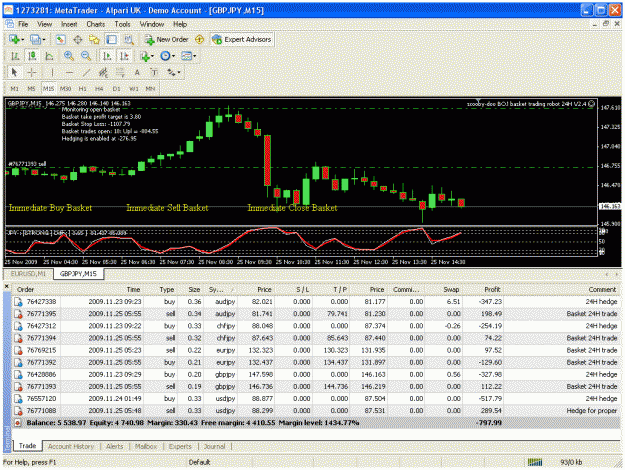The width and height of the screenshot is (625, 470).
Task: Toggle the Strategy Tester panel
Action: point(128,39)
